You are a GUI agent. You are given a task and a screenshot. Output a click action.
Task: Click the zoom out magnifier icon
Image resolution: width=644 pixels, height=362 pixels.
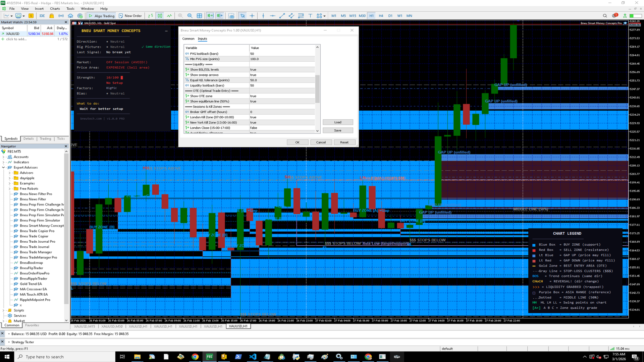click(190, 16)
